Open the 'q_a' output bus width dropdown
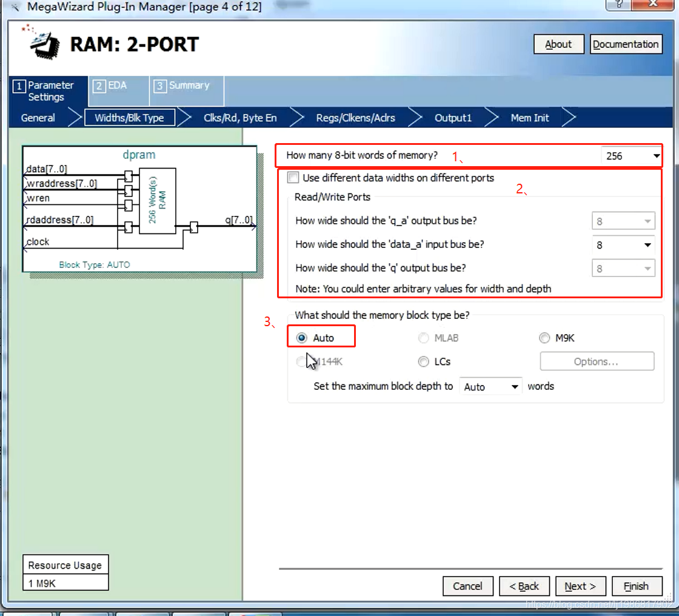This screenshot has width=679, height=616. tap(623, 221)
